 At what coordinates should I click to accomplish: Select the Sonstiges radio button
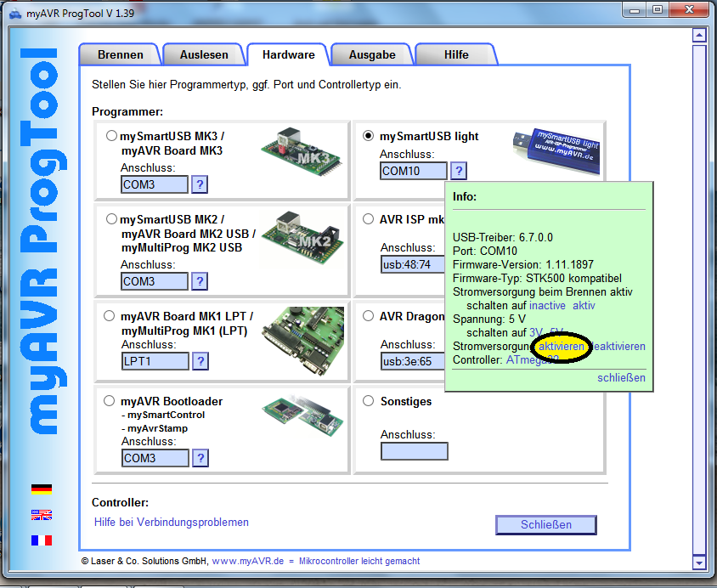click(x=368, y=401)
